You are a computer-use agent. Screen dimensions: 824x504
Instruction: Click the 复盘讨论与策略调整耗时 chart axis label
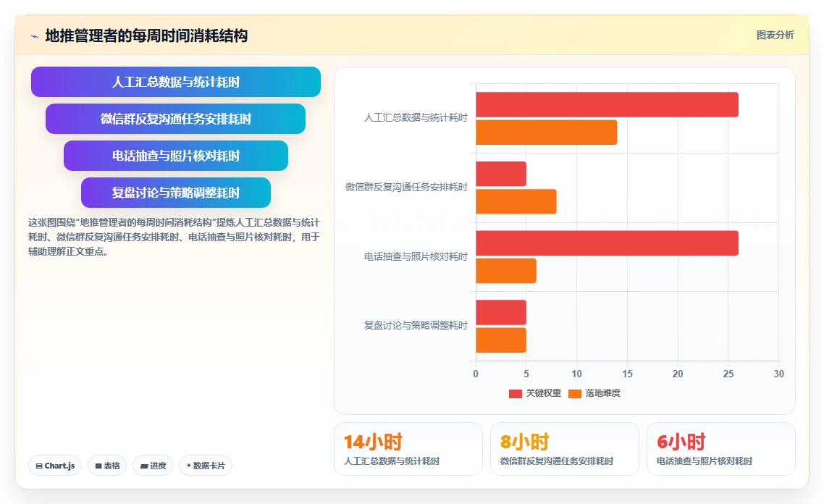416,326
